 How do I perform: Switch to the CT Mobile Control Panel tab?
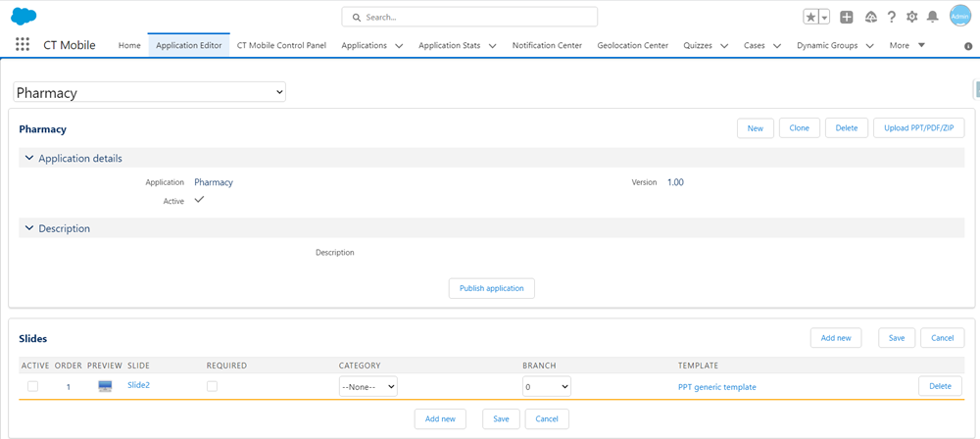(281, 45)
